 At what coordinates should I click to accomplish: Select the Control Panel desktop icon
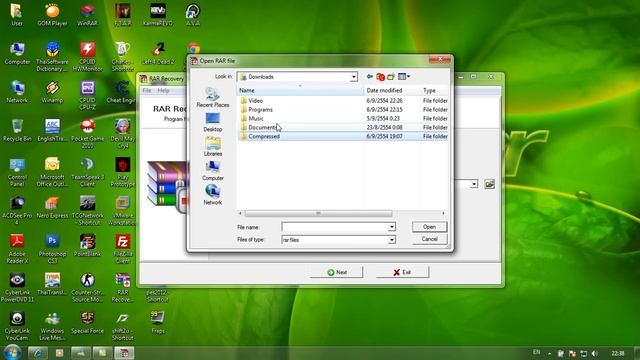click(17, 172)
